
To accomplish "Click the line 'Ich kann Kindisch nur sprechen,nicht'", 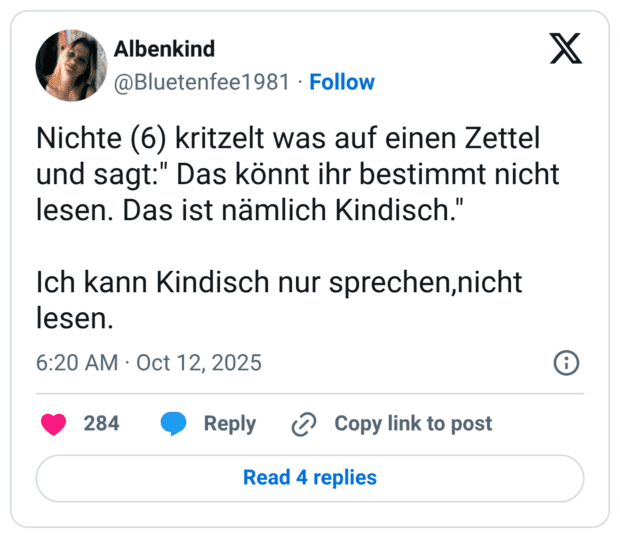I will (279, 284).
